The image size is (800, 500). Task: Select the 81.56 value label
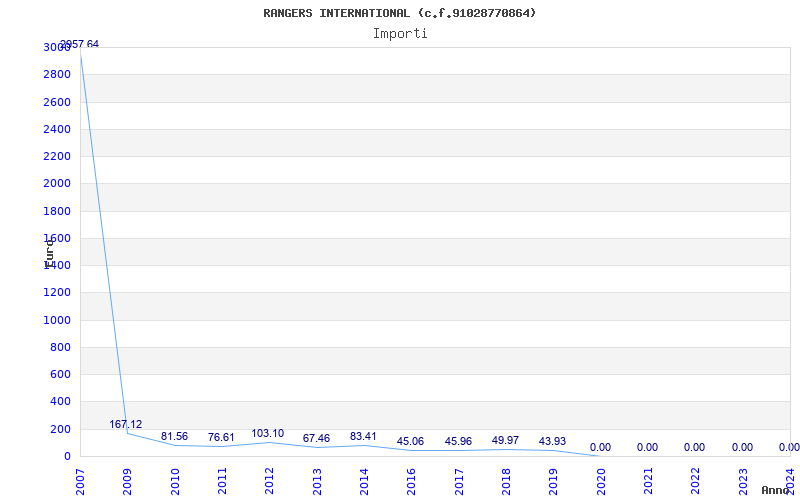(174, 436)
